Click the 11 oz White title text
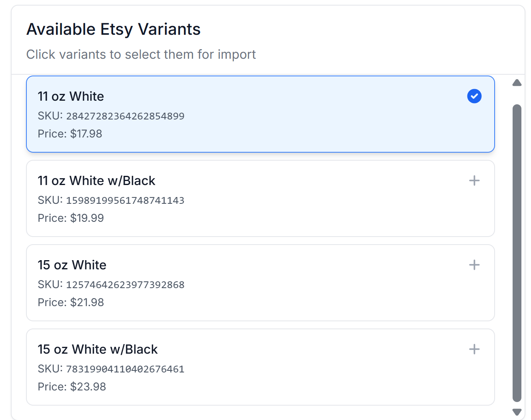Viewport: 531px width, 420px height. (x=71, y=96)
